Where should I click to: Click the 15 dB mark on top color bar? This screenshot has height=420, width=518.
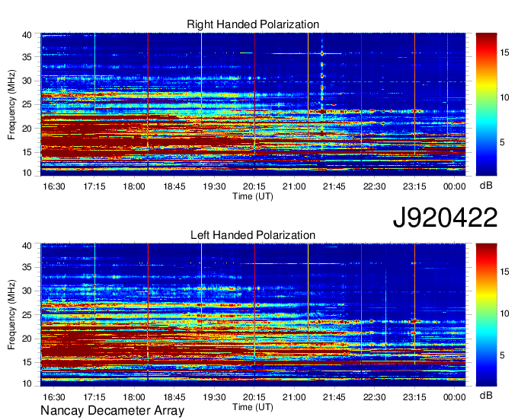coord(504,52)
